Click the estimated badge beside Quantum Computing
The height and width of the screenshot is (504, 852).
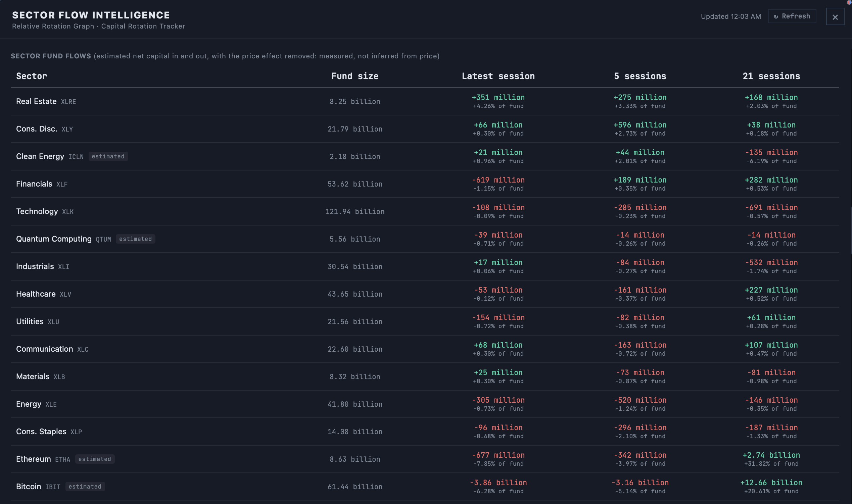[136, 239]
